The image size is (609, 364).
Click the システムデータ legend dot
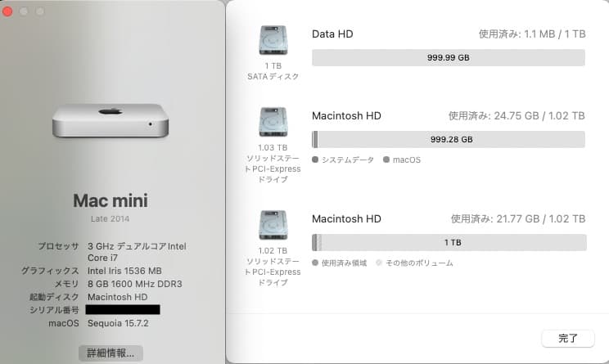pyautogui.click(x=315, y=160)
